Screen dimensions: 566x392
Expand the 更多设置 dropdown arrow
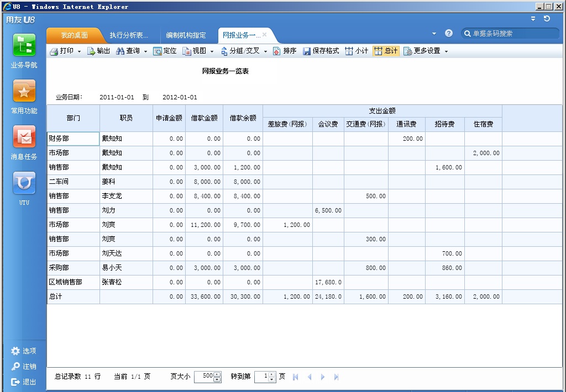pyautogui.click(x=446, y=51)
